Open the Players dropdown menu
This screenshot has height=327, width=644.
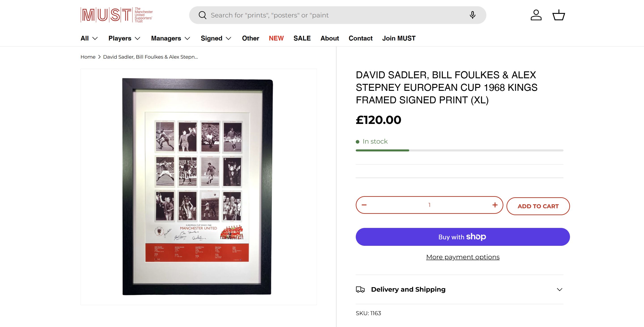tap(124, 38)
